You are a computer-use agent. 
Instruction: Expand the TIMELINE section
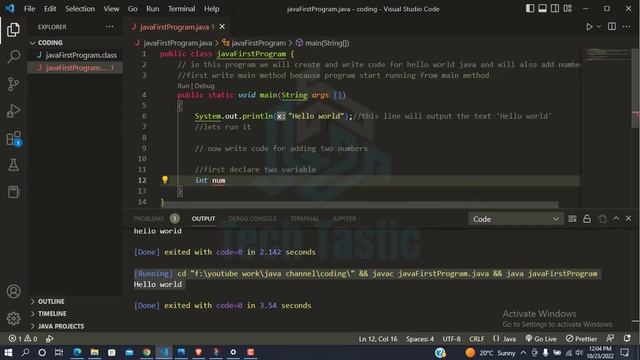pyautogui.click(x=52, y=314)
